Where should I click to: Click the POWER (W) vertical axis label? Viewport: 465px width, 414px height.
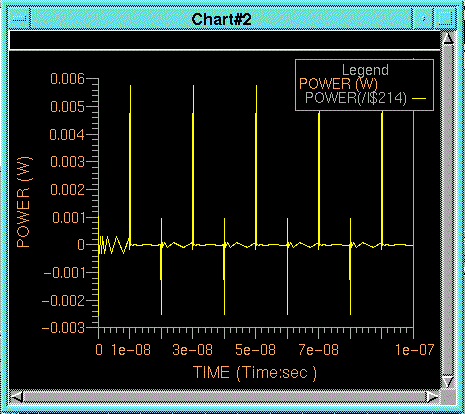[24, 202]
